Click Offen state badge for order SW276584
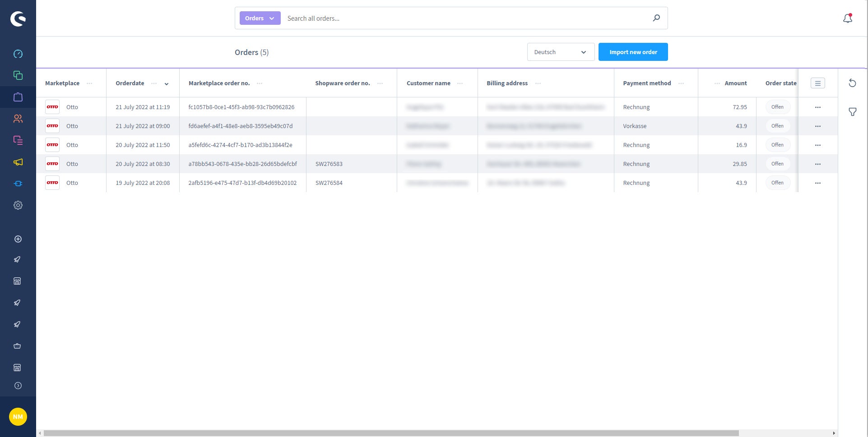 tap(777, 183)
